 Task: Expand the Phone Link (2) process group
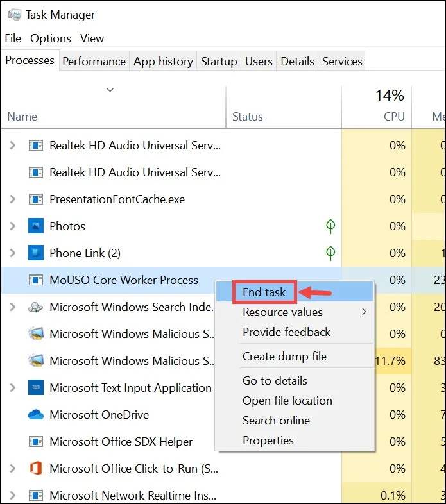[x=13, y=253]
